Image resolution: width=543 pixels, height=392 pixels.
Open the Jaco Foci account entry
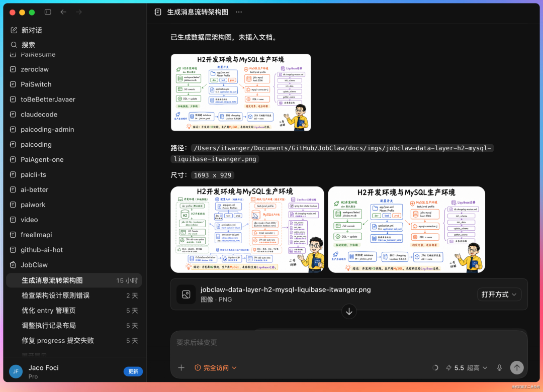pos(43,371)
